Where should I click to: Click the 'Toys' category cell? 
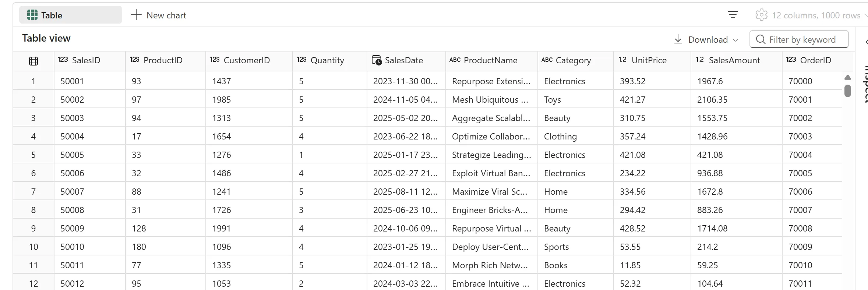(576, 99)
